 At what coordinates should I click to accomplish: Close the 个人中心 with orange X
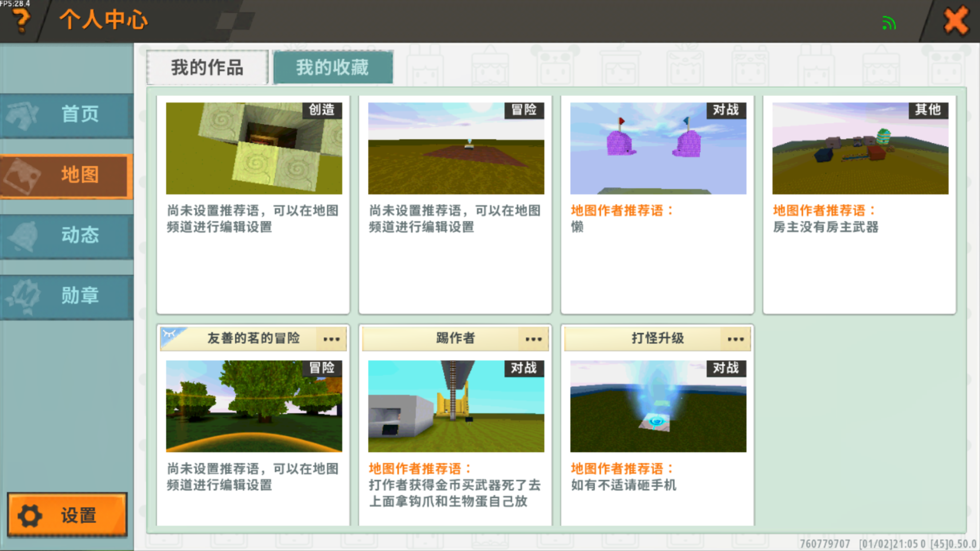pyautogui.click(x=956, y=21)
